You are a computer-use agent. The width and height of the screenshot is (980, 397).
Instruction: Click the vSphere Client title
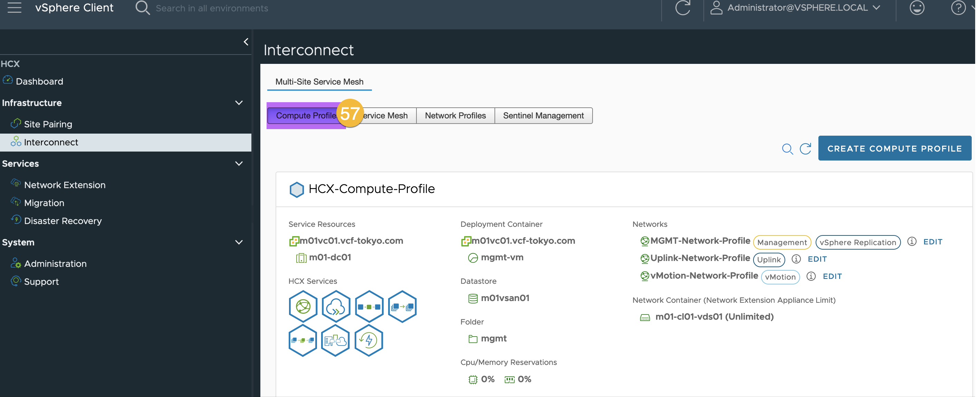pos(74,8)
